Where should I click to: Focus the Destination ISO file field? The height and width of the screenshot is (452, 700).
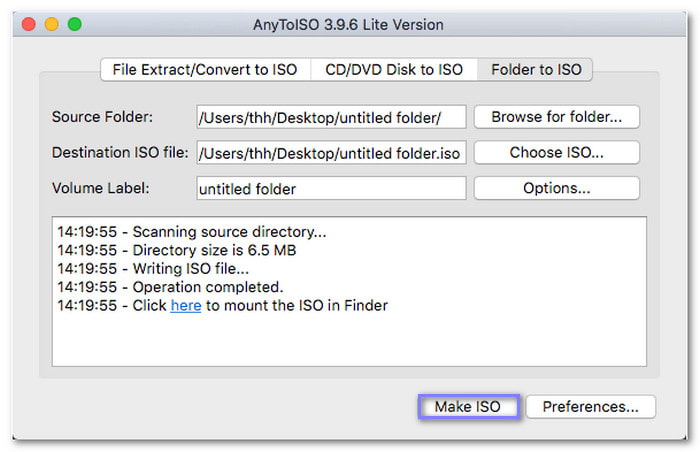pos(331,153)
